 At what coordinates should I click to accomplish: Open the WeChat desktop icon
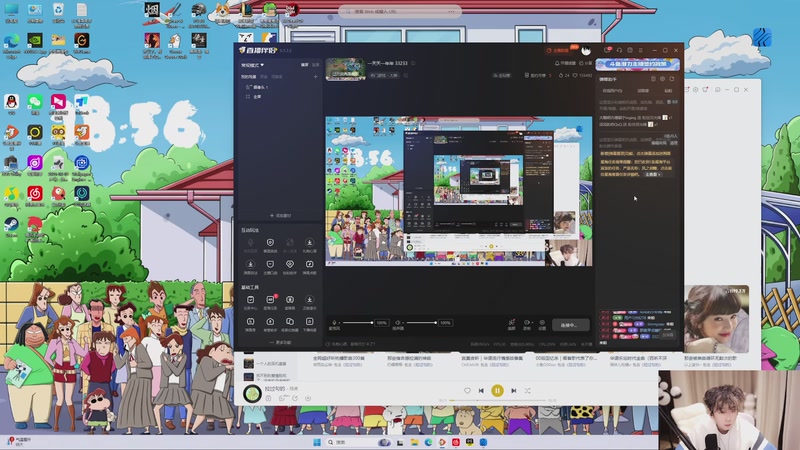(35, 105)
